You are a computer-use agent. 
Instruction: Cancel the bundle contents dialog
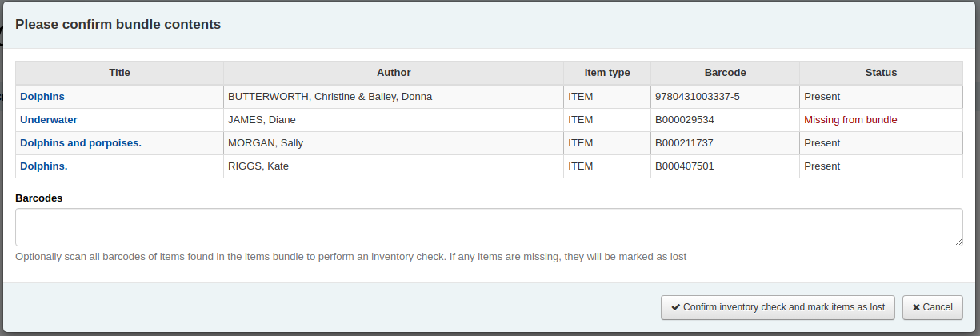point(933,307)
